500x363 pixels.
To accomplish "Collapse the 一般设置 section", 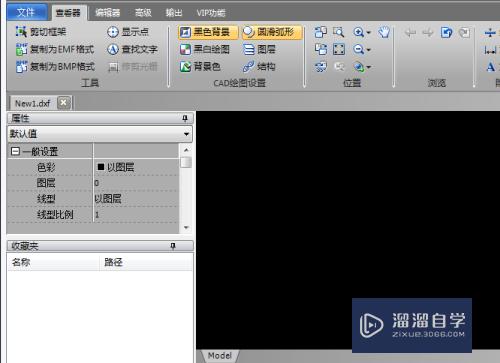I will [x=15, y=151].
